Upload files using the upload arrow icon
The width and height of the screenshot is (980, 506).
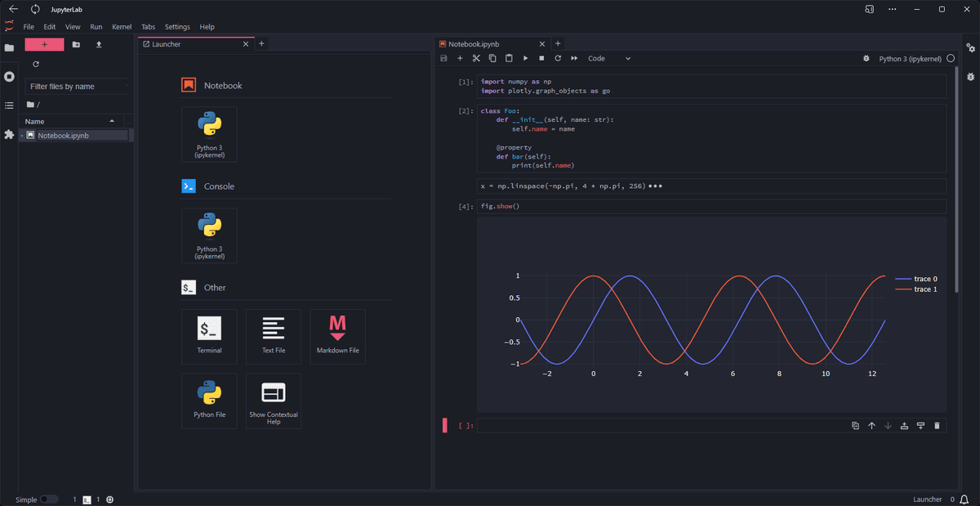[x=99, y=45]
